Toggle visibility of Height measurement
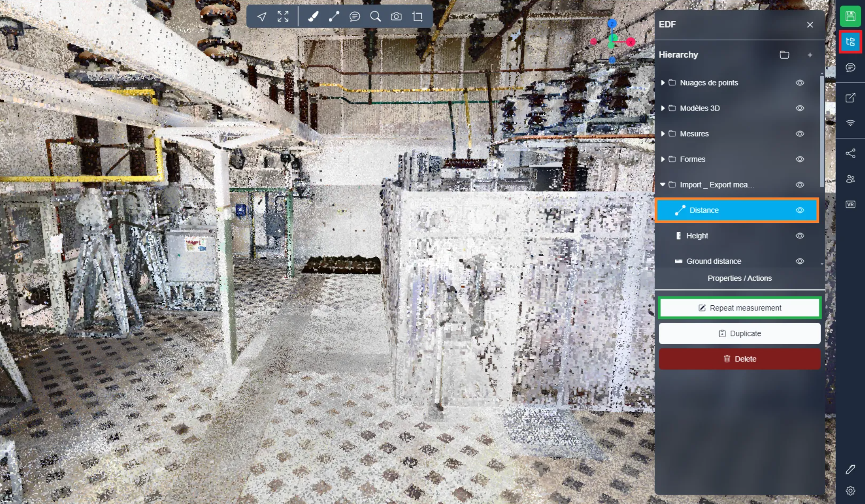This screenshot has height=504, width=865. point(800,236)
